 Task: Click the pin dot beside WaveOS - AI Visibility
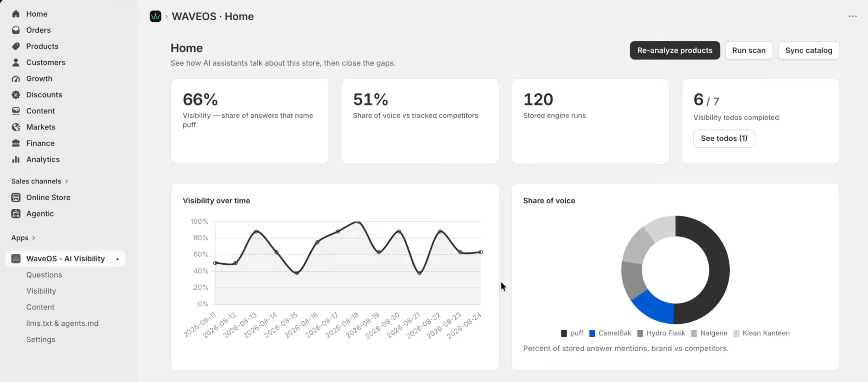click(117, 259)
